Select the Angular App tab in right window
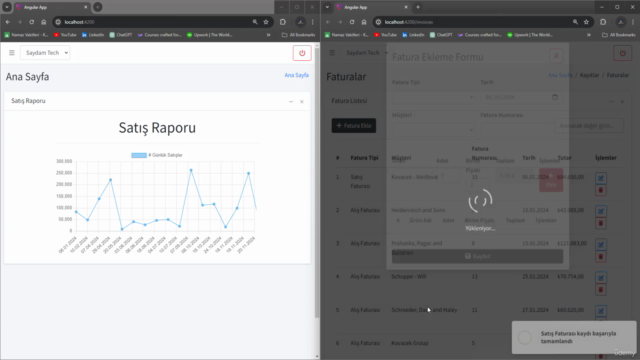This screenshot has width=640, height=360. click(x=371, y=7)
